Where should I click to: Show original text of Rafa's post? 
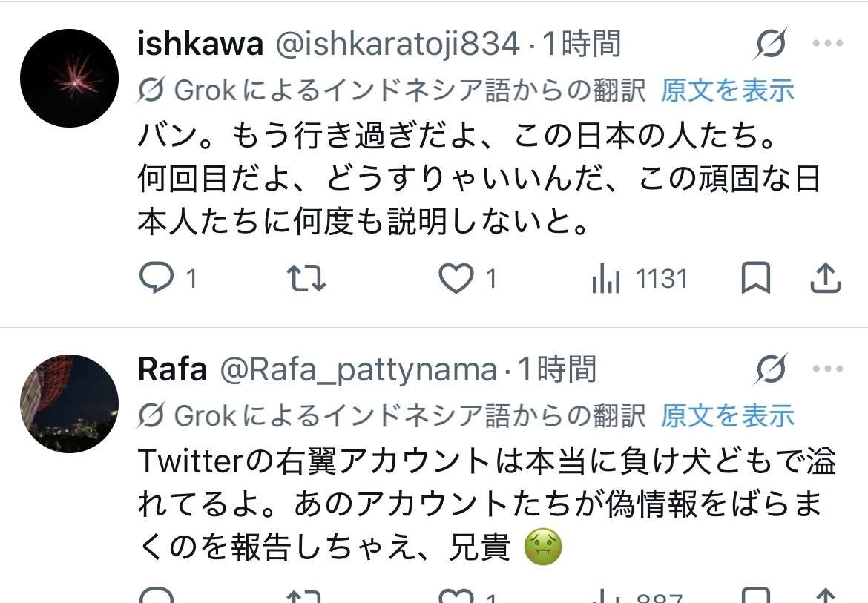click(727, 416)
